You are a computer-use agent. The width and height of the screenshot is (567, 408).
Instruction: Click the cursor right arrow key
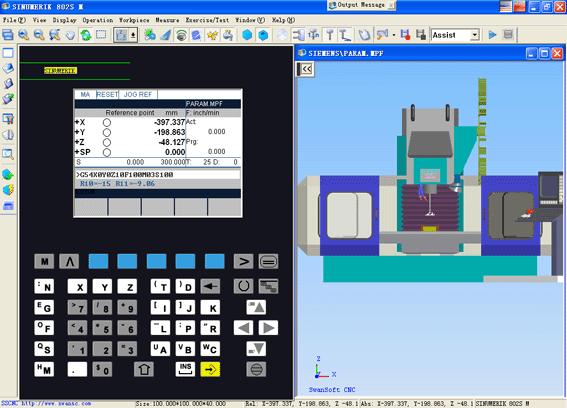(268, 328)
